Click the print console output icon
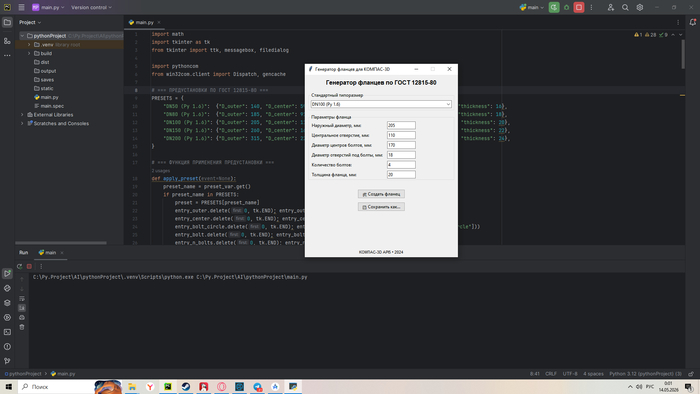700x394 pixels. tap(22, 317)
